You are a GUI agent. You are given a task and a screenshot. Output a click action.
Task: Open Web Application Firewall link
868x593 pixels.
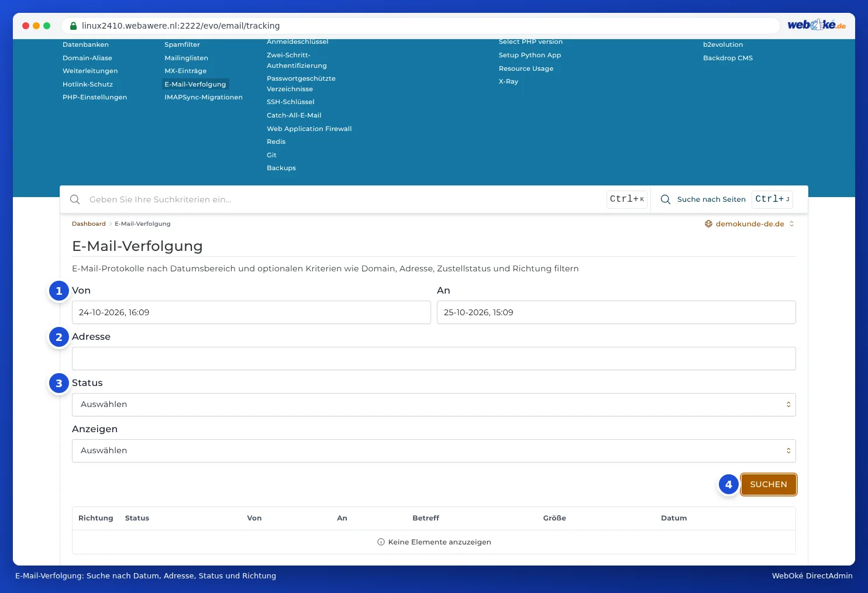(x=309, y=129)
